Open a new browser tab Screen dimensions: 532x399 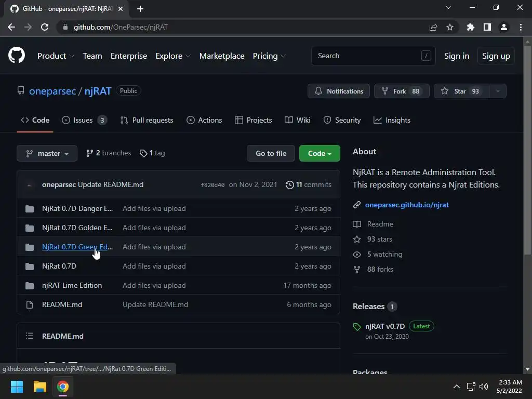pos(140,9)
